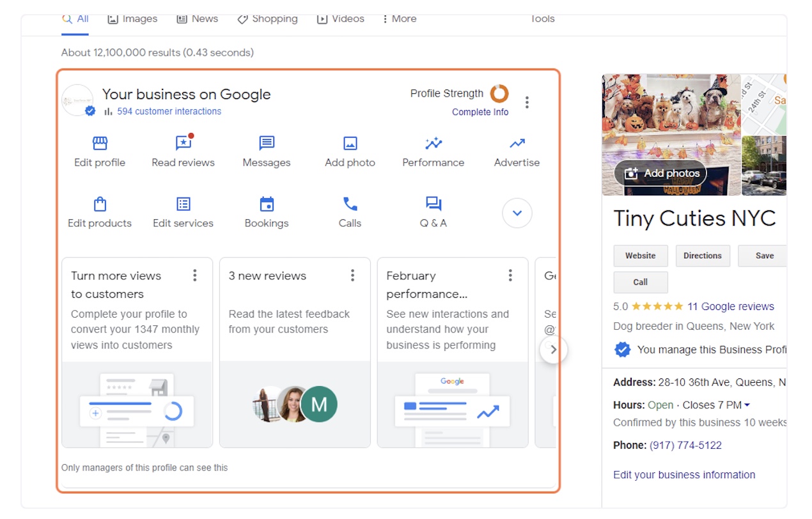
Task: Switch to Shopping search tab
Action: point(267,19)
